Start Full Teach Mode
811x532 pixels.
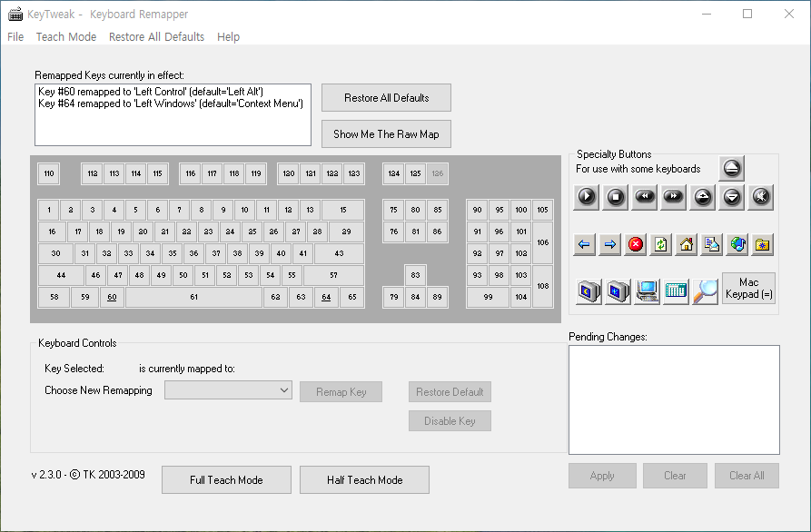coord(226,479)
